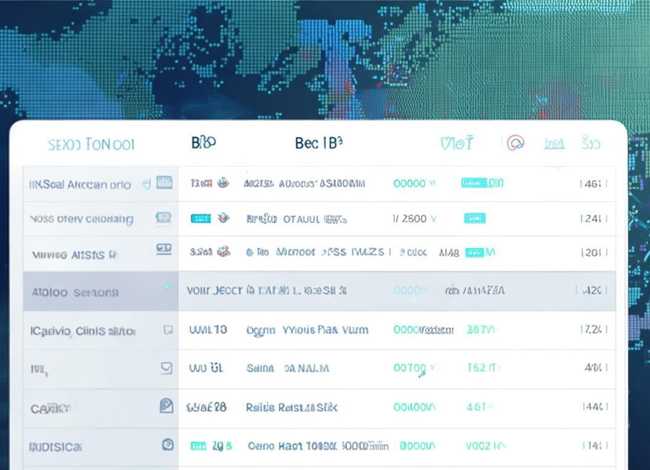Image resolution: width=650 pixels, height=470 pixels.
Task: Select the 'BUDISICA' sidebar row
Action: pos(101,447)
